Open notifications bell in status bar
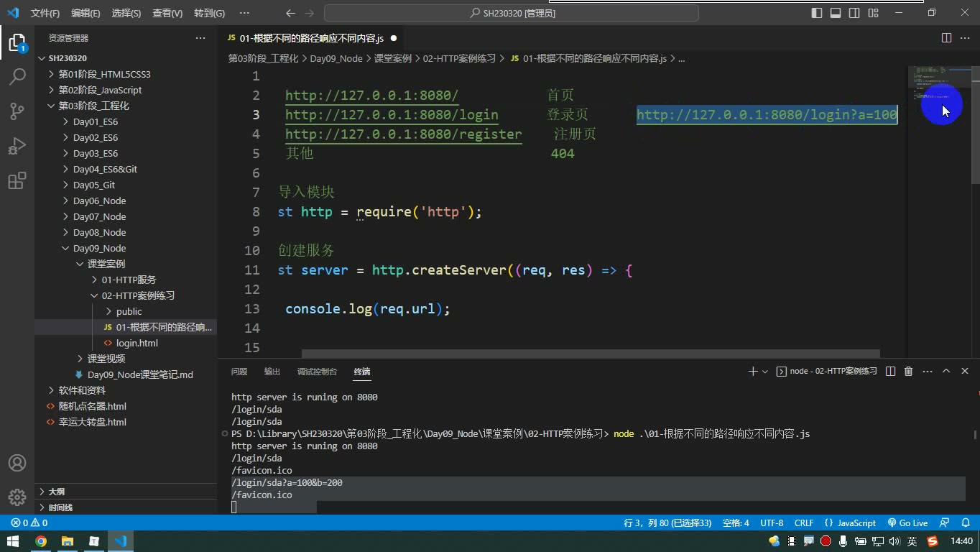The height and width of the screenshot is (552, 980). (964, 523)
